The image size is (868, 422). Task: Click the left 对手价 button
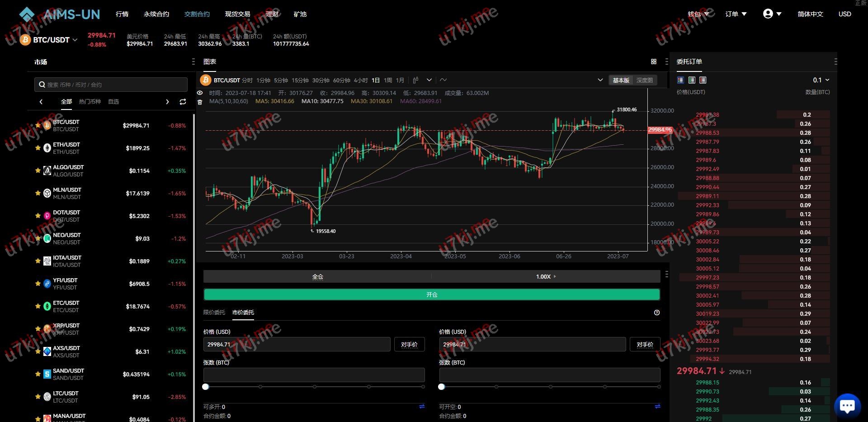pos(409,345)
